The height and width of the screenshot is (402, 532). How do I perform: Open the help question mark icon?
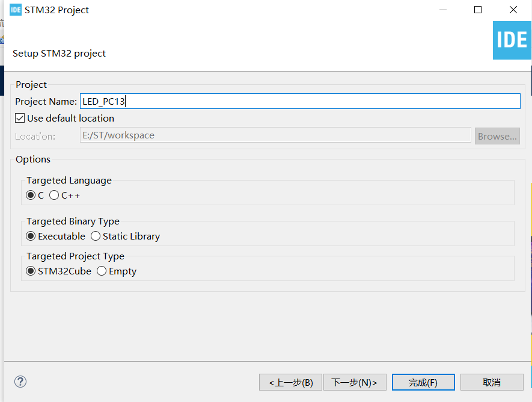(20, 382)
